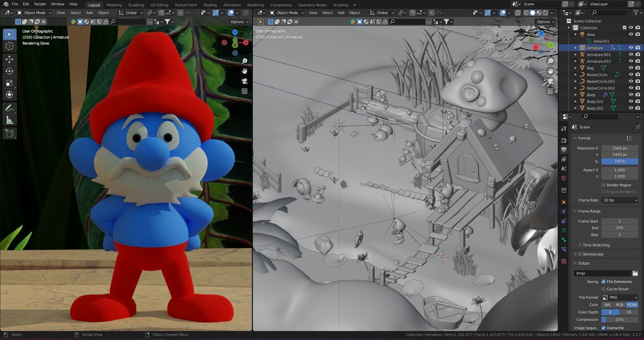Screen dimensions: 644x340
Task: Toggle orthographic grid icon in left viewport
Action: 245,91
